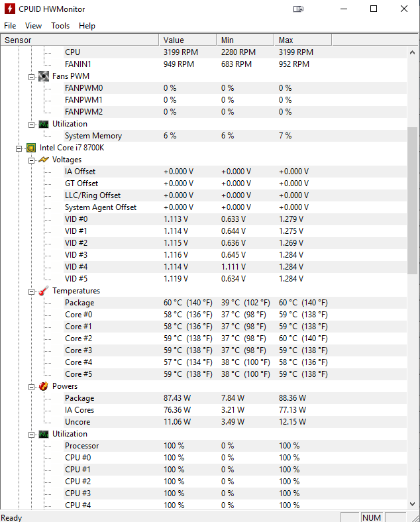Click the Temperatures thermometer icon
Viewport: 420px width, 522px height.
point(44,291)
